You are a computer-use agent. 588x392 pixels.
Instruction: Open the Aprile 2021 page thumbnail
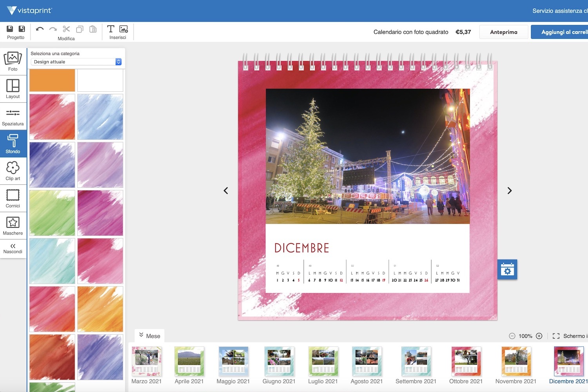point(189,361)
